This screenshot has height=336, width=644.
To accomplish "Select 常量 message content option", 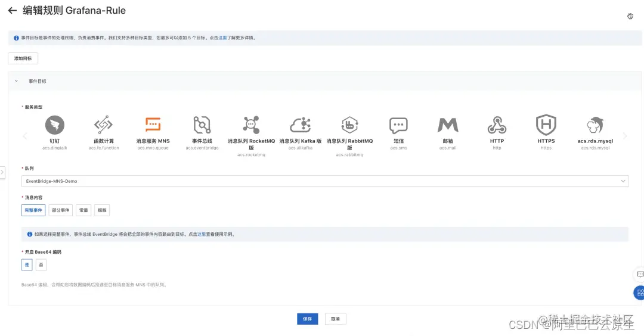I will pyautogui.click(x=83, y=210).
